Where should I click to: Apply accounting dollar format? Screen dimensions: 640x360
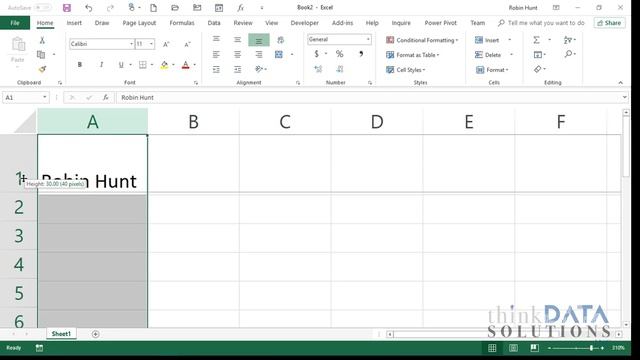(316, 54)
